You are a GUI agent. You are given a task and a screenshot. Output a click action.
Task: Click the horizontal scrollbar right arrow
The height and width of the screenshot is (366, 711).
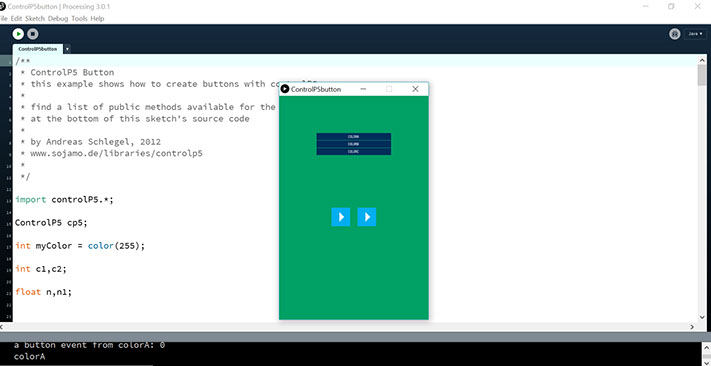point(692,327)
